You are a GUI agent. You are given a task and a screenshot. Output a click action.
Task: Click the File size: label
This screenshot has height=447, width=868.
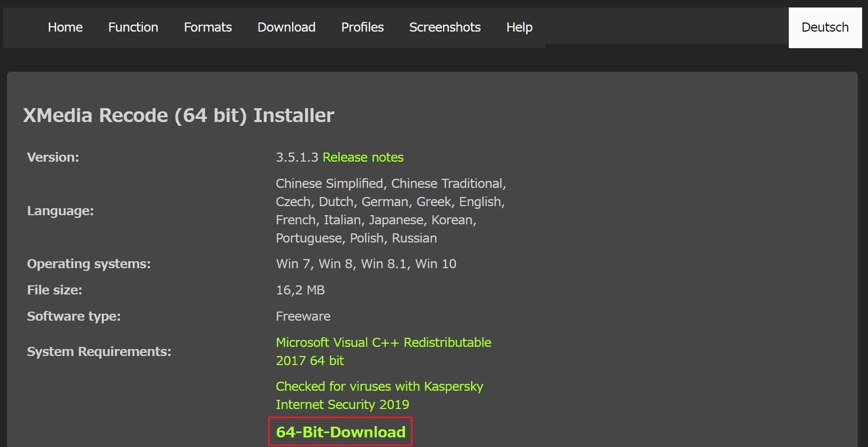coord(55,290)
